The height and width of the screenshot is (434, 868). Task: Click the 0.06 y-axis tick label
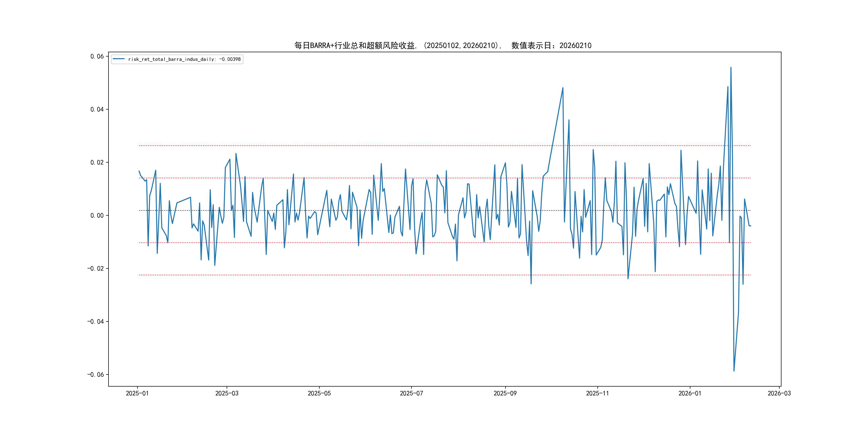(x=97, y=56)
